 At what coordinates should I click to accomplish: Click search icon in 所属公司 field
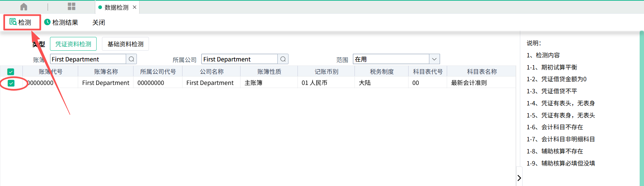coord(283,59)
